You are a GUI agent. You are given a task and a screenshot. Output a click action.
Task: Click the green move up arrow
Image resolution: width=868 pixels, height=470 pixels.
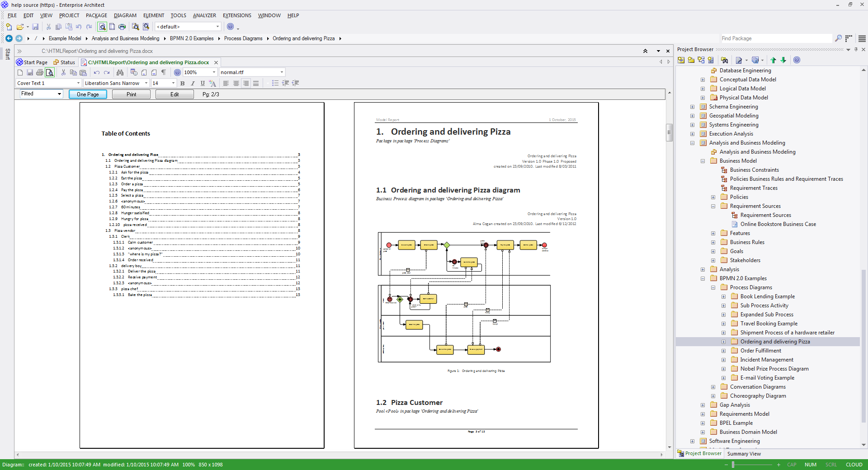pyautogui.click(x=773, y=60)
